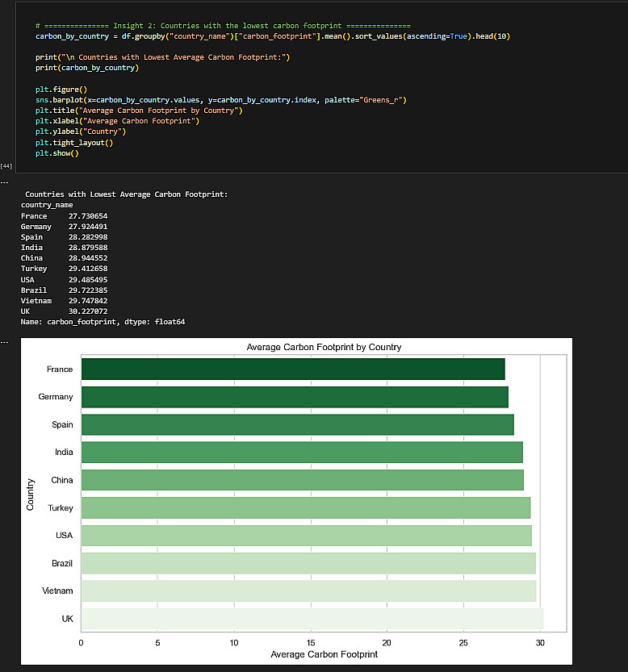The height and width of the screenshot is (672, 628).
Task: Click the 'country_name' header in text output
Action: click(x=47, y=205)
